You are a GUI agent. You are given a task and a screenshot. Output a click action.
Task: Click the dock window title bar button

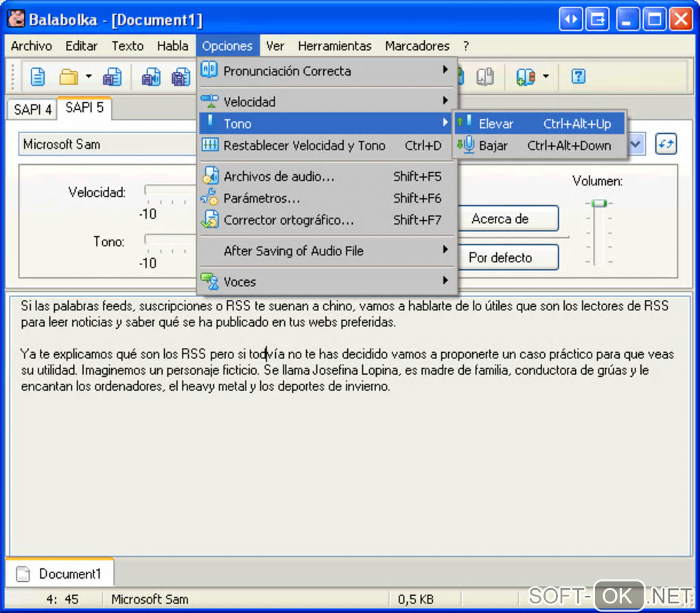(597, 19)
